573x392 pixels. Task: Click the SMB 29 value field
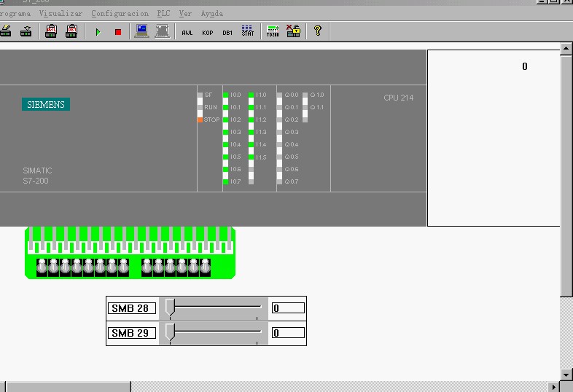click(x=288, y=333)
